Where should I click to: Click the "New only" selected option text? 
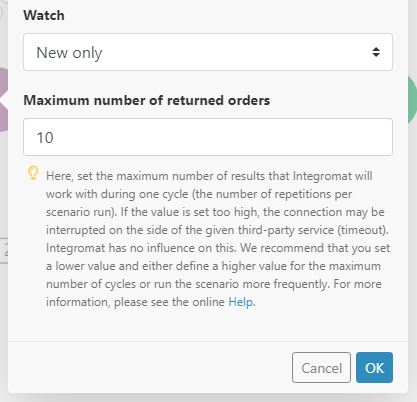69,53
